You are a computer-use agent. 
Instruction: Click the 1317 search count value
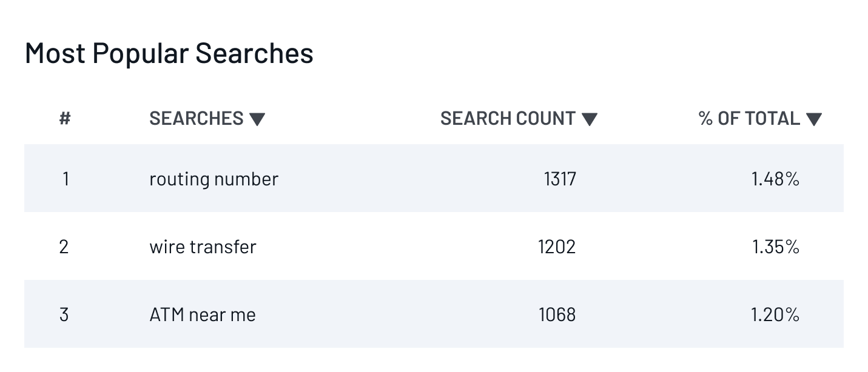coord(560,179)
